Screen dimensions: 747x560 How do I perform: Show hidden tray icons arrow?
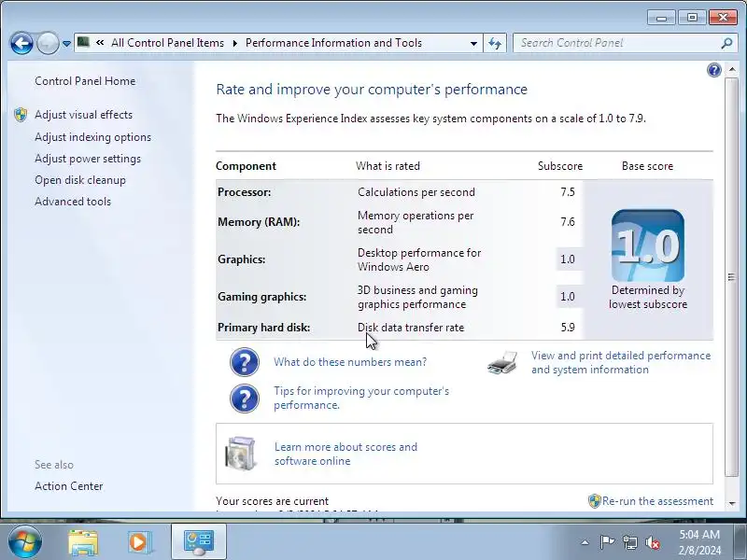pos(585,542)
